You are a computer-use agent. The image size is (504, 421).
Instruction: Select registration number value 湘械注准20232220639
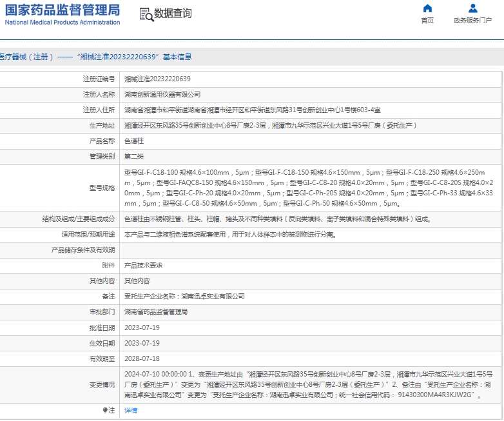coord(157,79)
